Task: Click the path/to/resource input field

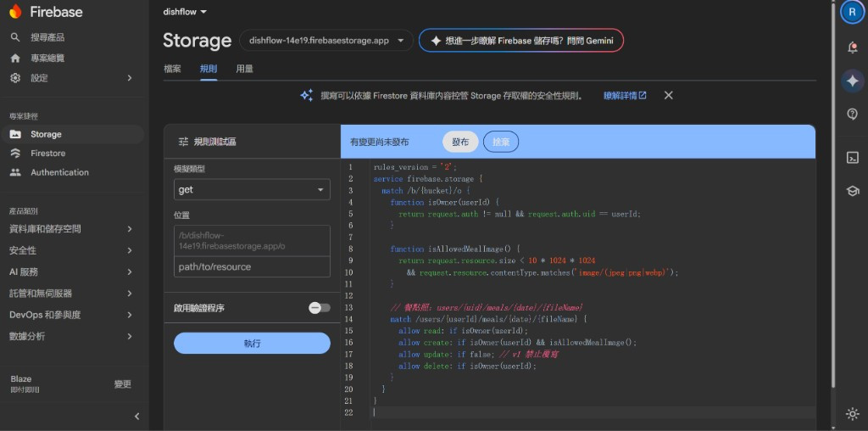Action: (252, 267)
